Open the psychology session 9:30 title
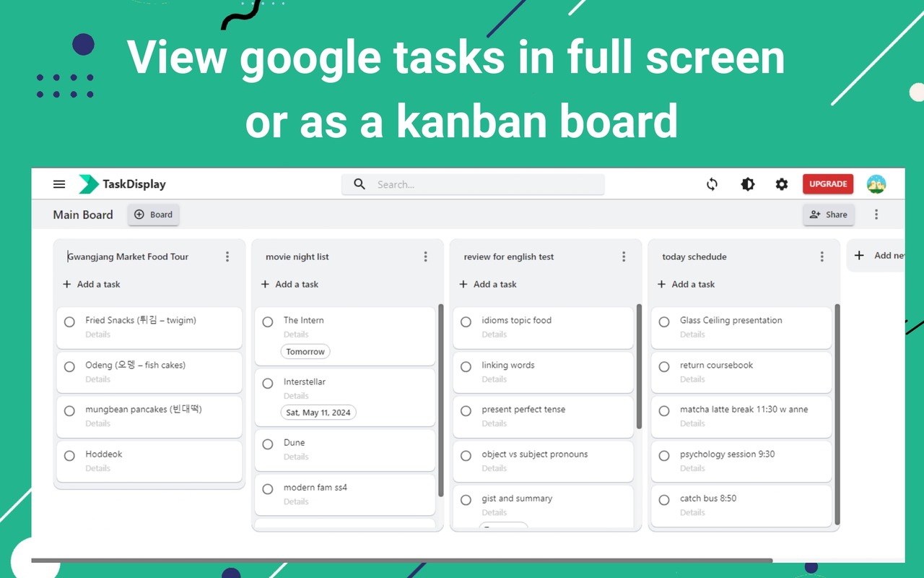The image size is (924, 578). (728, 454)
